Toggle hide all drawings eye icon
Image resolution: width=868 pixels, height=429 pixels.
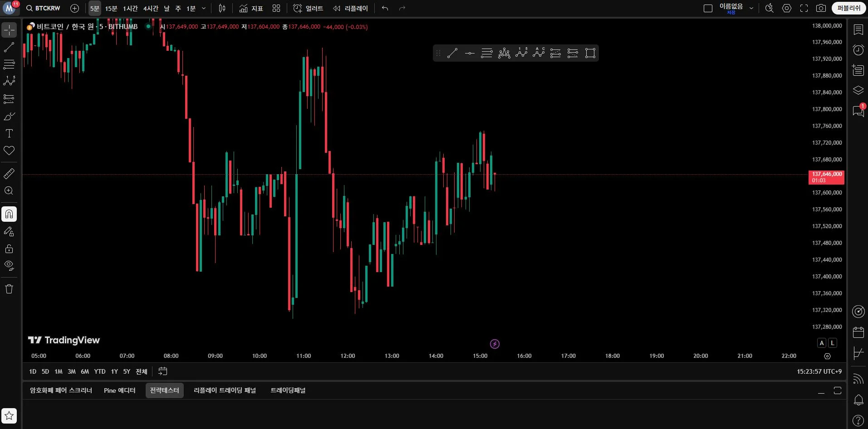(9, 265)
